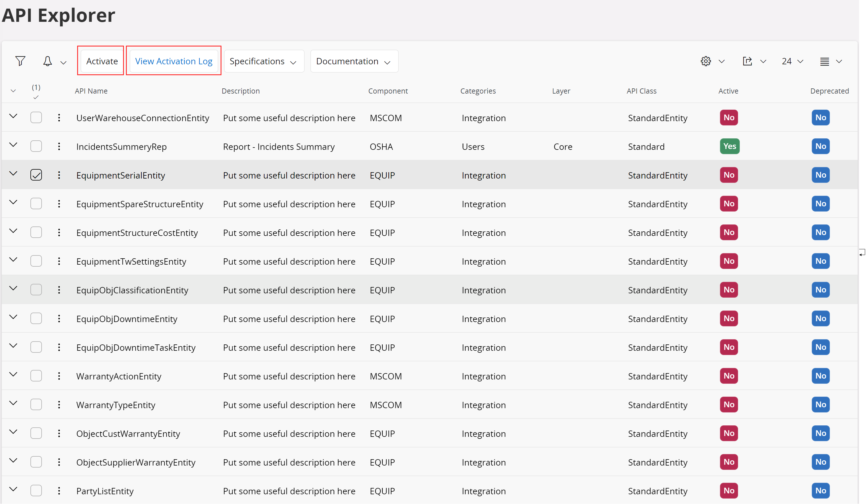Click the list density lines icon

pyautogui.click(x=824, y=61)
